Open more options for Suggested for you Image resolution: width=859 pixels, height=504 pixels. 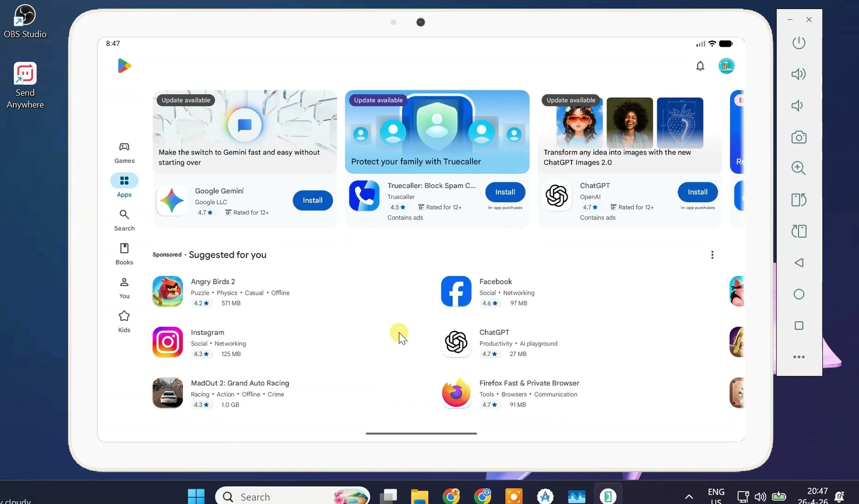click(712, 255)
